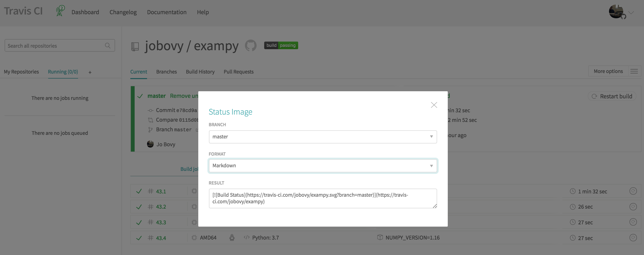The width and height of the screenshot is (644, 255).
Task: Open the Dashboard menu item
Action: coord(85,12)
